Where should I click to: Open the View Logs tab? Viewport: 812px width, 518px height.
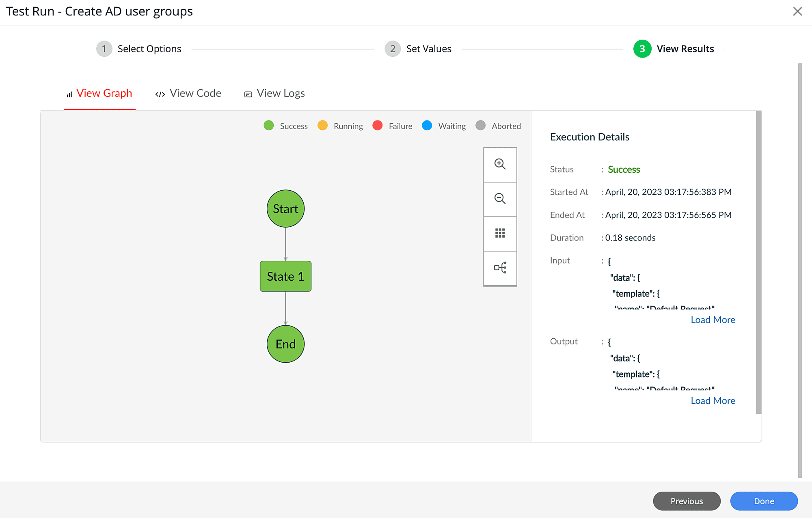[x=281, y=93]
